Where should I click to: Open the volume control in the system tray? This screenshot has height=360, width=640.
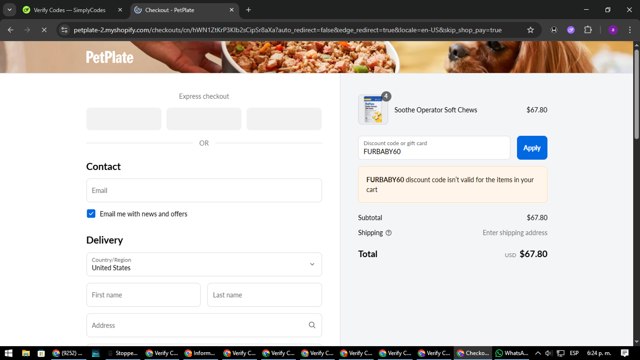pyautogui.click(x=549, y=353)
